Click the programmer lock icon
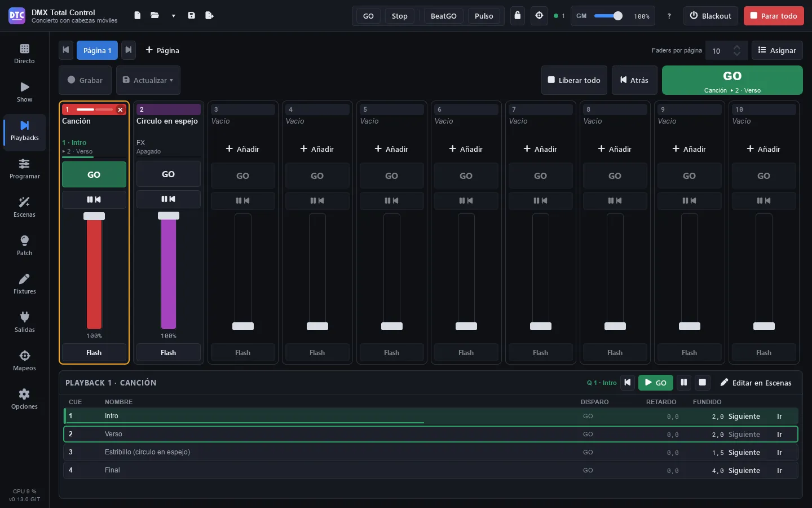The height and width of the screenshot is (508, 812). (x=518, y=16)
